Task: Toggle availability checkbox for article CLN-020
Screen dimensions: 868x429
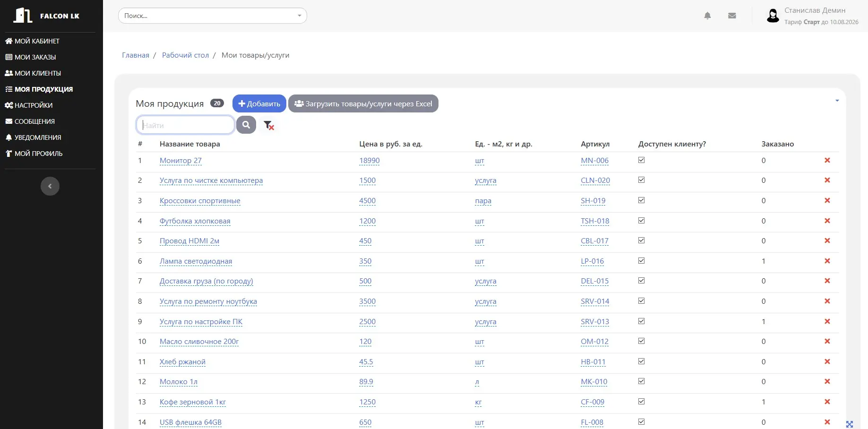Action: [641, 180]
